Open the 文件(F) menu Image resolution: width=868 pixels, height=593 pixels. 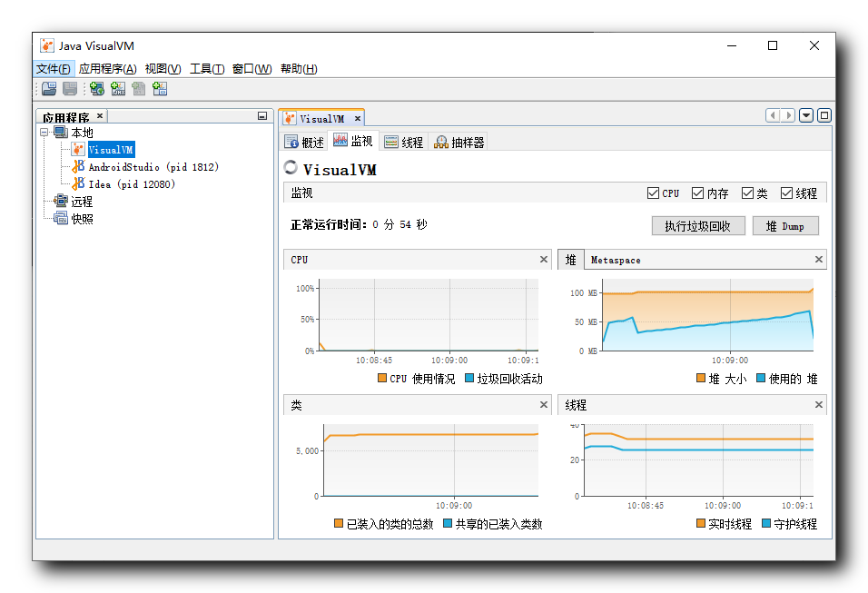[54, 69]
